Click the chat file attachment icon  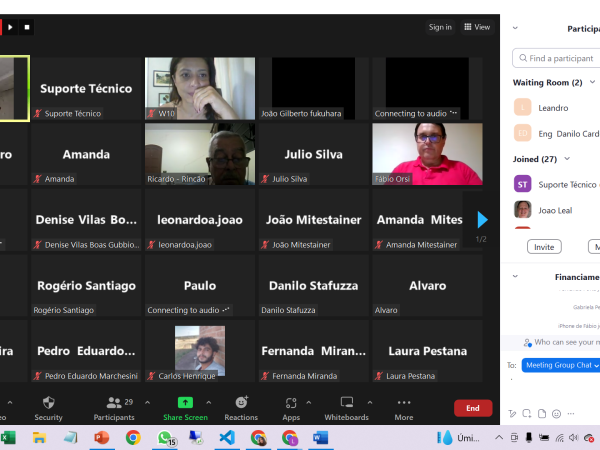pyautogui.click(x=542, y=414)
